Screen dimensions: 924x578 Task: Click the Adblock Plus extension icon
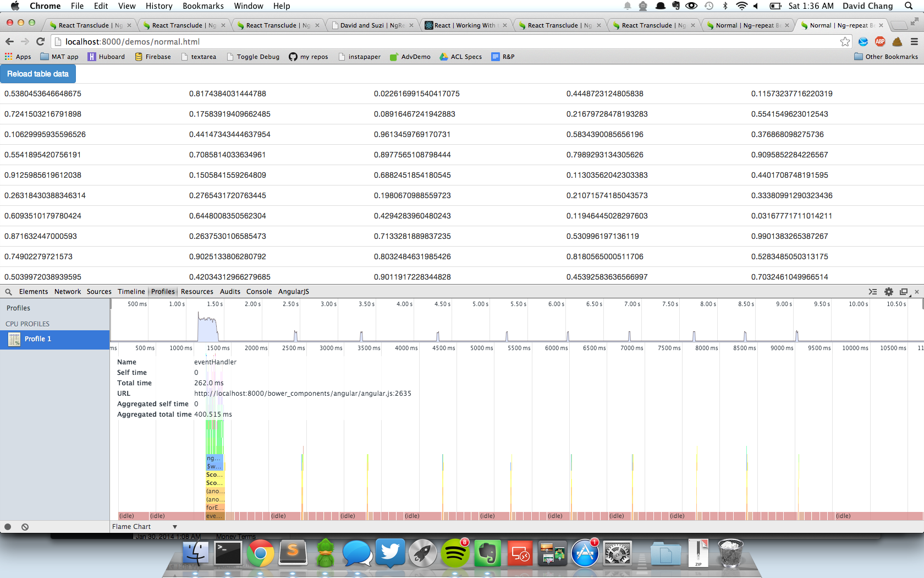pyautogui.click(x=880, y=42)
